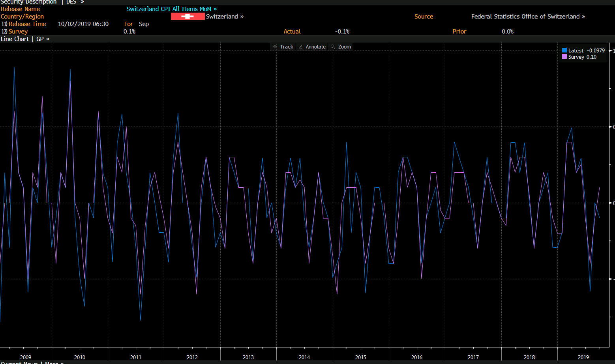615x364 pixels.
Task: Open the DES description link
Action: 75,2
